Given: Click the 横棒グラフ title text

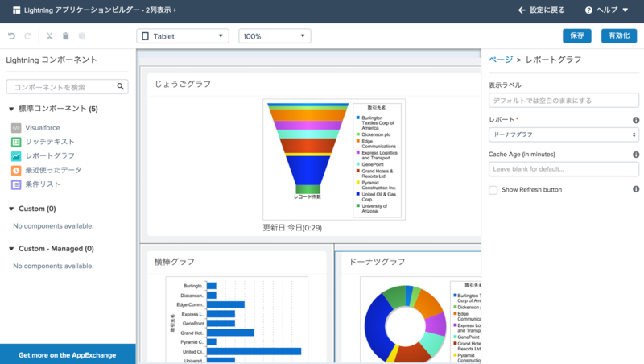Looking at the screenshot, I should (175, 262).
